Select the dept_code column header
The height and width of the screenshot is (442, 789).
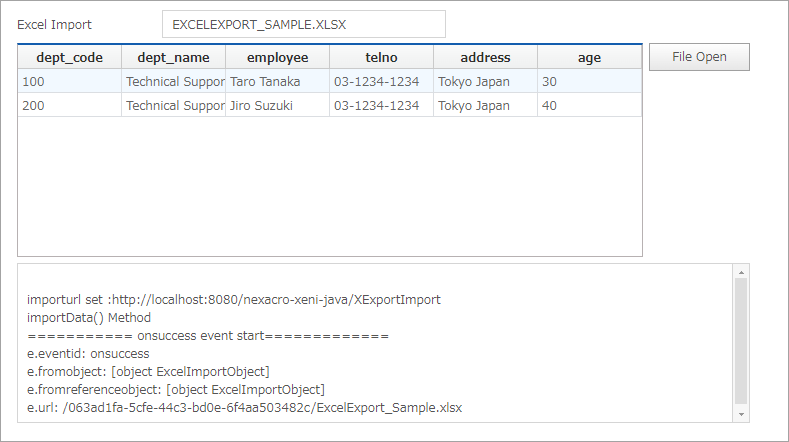[x=70, y=58]
